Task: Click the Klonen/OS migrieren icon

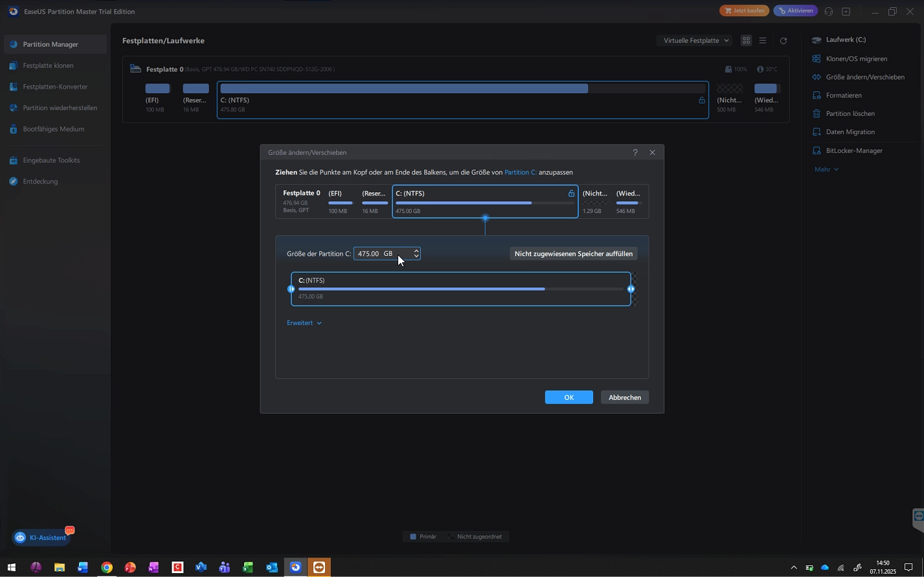Action: pyautogui.click(x=817, y=59)
